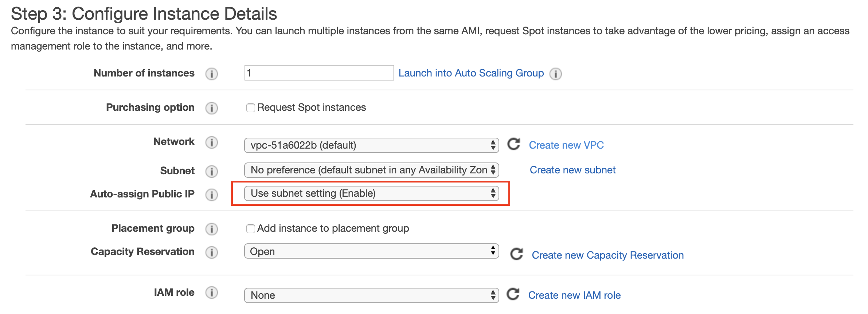Click the Create new VPC link
Image resolution: width=868 pixels, height=314 pixels.
(x=566, y=145)
